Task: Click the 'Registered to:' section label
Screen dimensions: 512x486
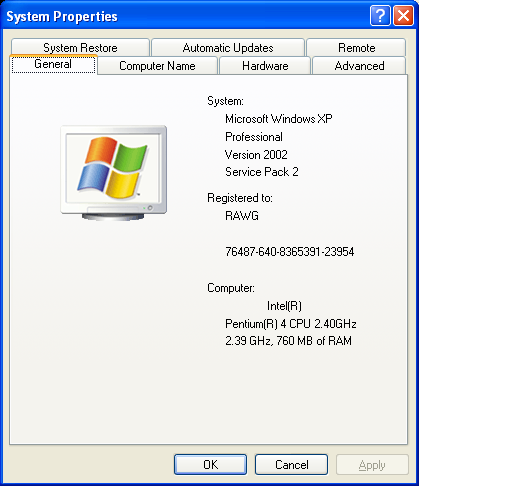Action: pyautogui.click(x=240, y=198)
